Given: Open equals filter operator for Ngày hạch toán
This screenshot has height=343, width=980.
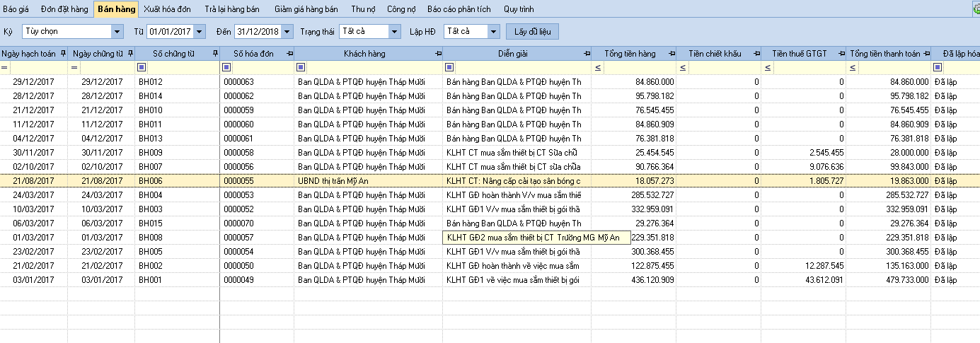Looking at the screenshot, I should 5,68.
